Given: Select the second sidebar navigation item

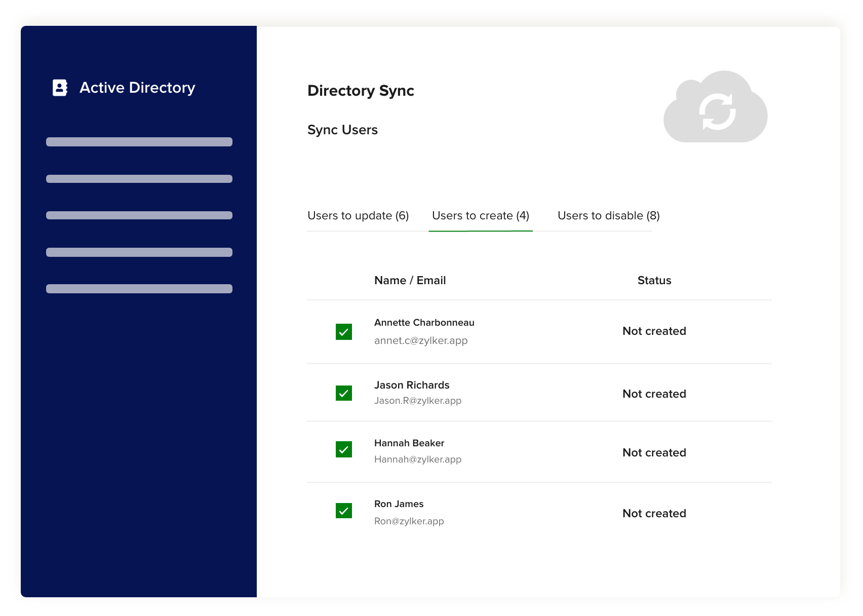Looking at the screenshot, I should (x=139, y=178).
